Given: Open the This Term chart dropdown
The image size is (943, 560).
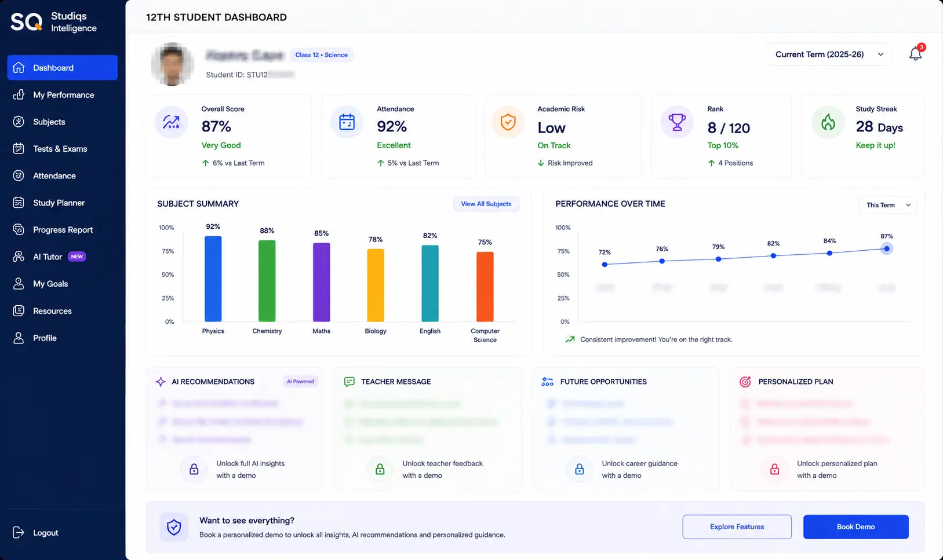Looking at the screenshot, I should click(x=887, y=205).
